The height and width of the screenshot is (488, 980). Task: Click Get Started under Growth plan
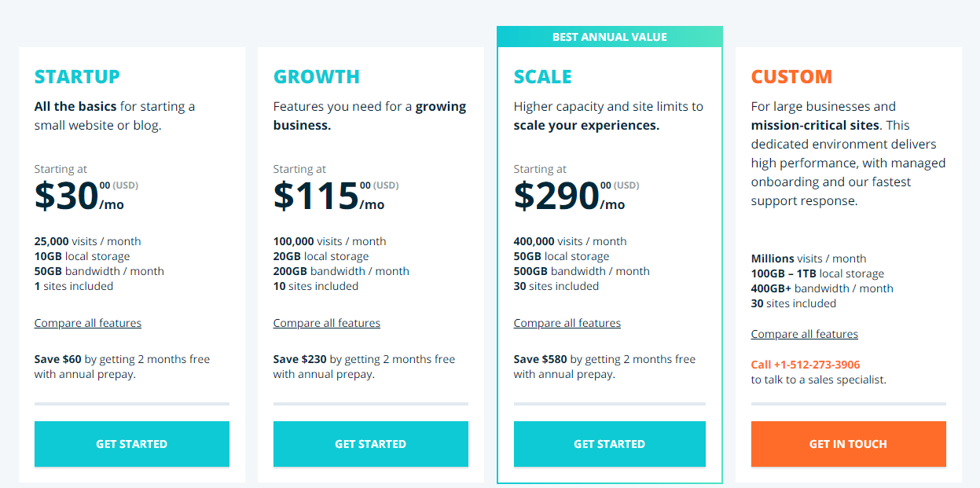pyautogui.click(x=371, y=444)
